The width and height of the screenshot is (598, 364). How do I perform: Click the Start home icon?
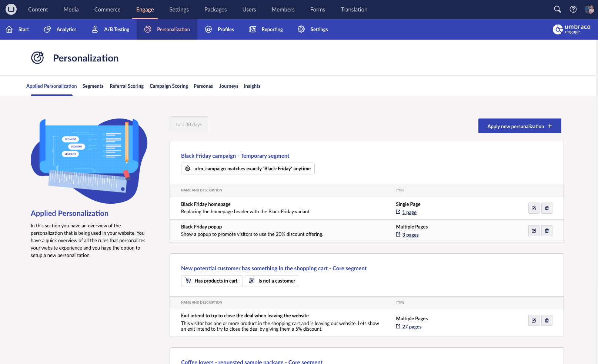[x=9, y=29]
